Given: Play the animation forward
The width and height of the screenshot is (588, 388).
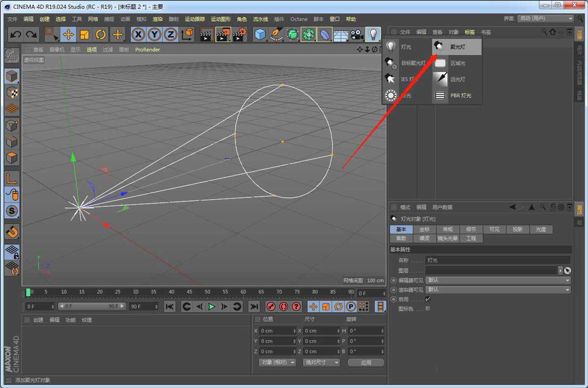Looking at the screenshot, I should [x=212, y=307].
